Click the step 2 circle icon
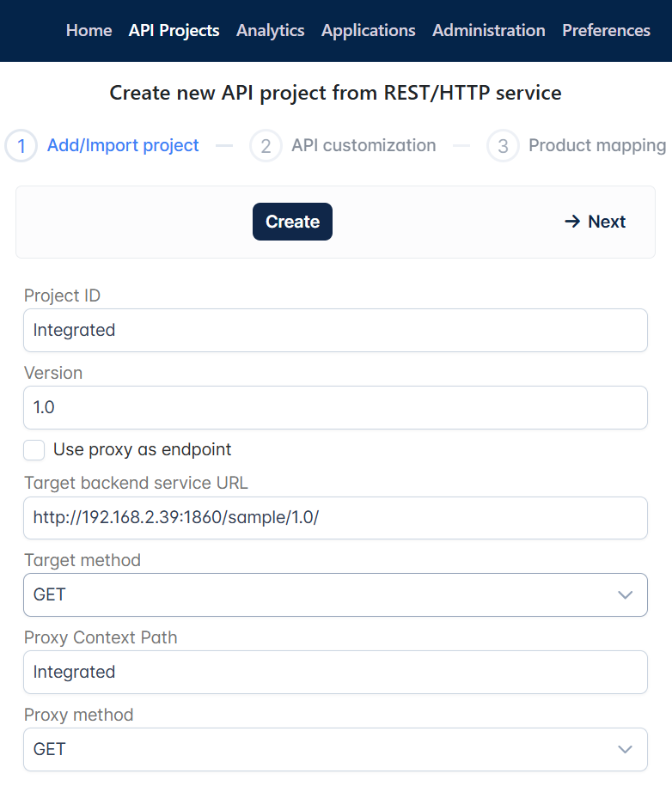The height and width of the screenshot is (786, 672). 266,146
